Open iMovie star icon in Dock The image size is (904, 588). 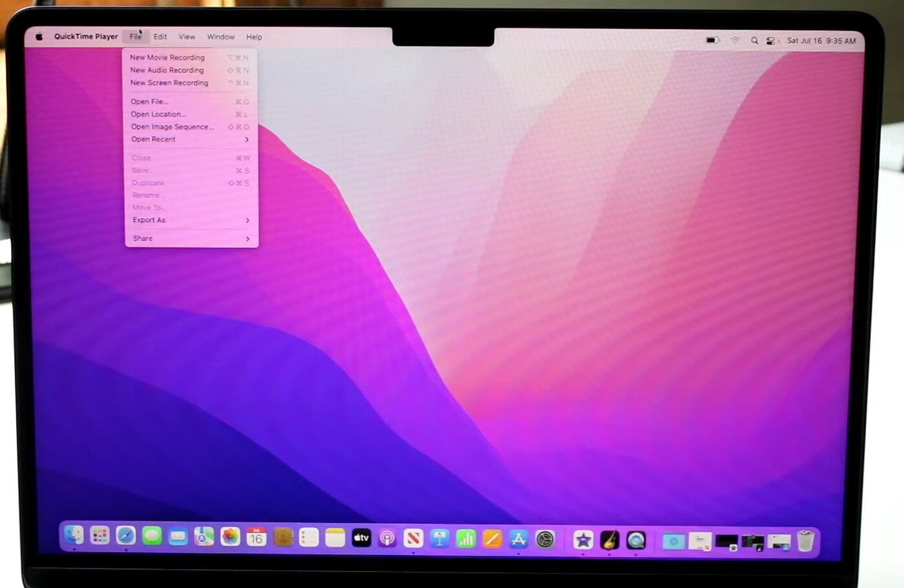click(583, 539)
